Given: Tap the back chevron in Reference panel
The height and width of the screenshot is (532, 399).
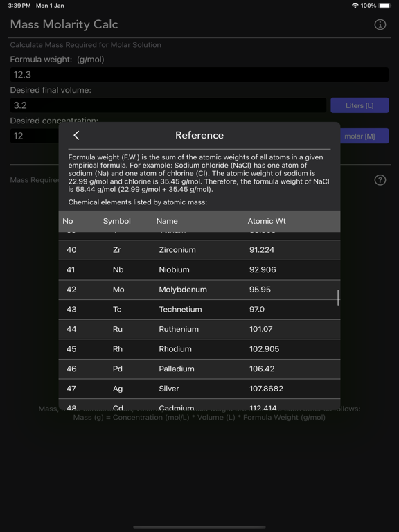Looking at the screenshot, I should point(76,135).
